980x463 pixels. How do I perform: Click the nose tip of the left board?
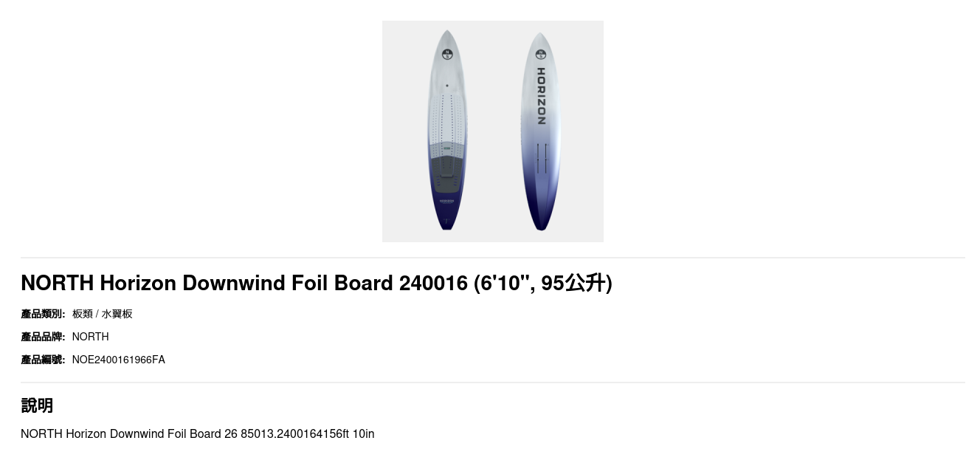(447, 34)
